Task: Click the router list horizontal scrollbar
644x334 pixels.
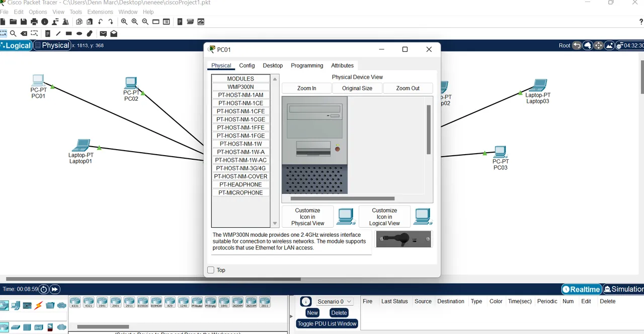Action: coord(103,326)
